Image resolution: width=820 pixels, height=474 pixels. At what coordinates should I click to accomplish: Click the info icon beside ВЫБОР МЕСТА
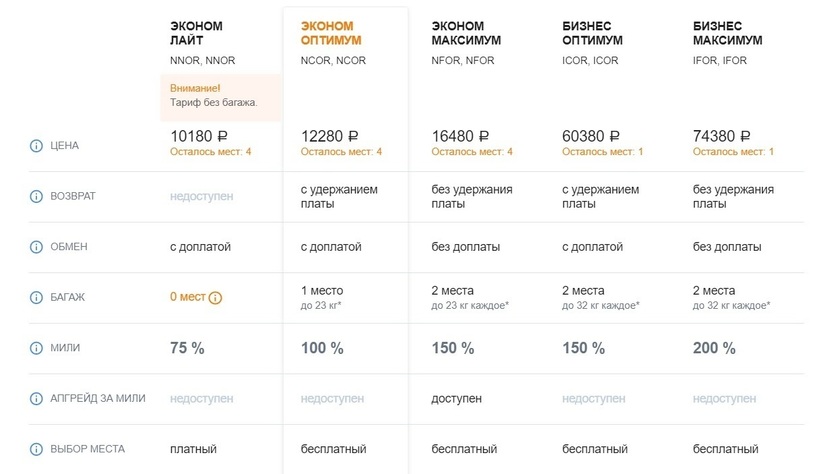(37, 449)
